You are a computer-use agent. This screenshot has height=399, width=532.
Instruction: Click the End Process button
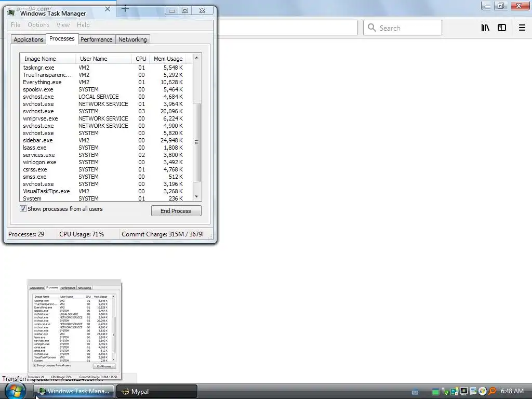[176, 211]
